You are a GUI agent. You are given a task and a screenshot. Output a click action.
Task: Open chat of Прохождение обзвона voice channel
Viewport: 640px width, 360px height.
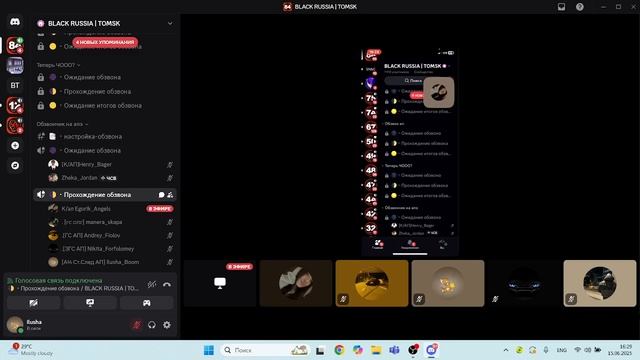pos(161,195)
